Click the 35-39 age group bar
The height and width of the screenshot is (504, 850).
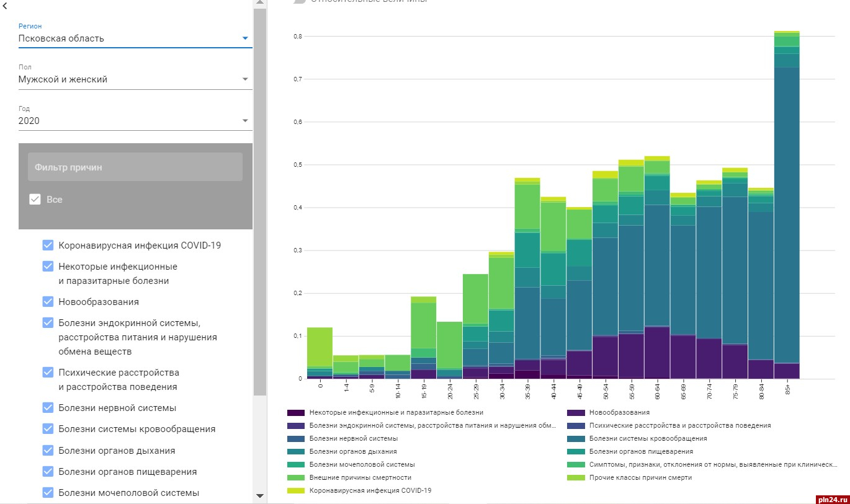click(527, 278)
